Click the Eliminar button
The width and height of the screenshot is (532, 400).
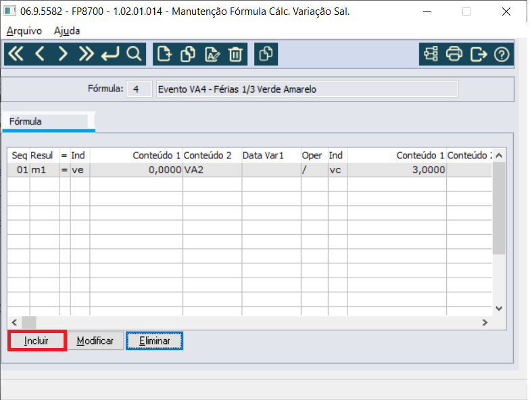point(154,340)
